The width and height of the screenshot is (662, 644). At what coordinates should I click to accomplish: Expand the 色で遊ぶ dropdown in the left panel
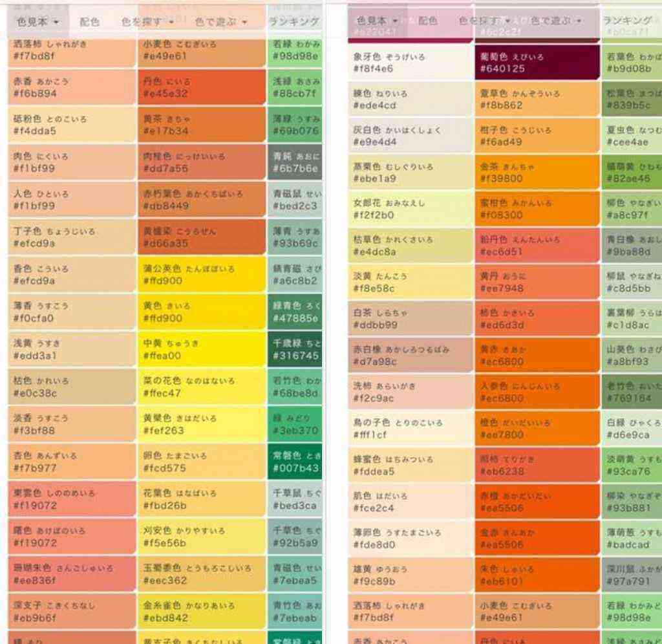(221, 22)
